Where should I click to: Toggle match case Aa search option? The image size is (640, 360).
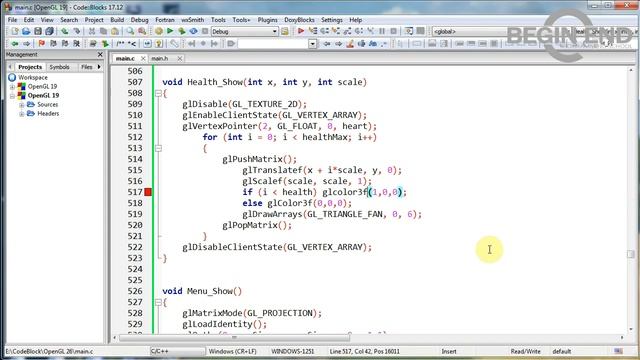[x=373, y=44]
